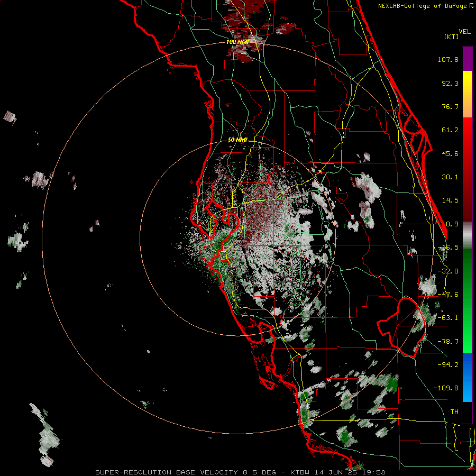476x476 pixels.
Task: Click the '100 NMI' range ring label
Action: [237, 42]
